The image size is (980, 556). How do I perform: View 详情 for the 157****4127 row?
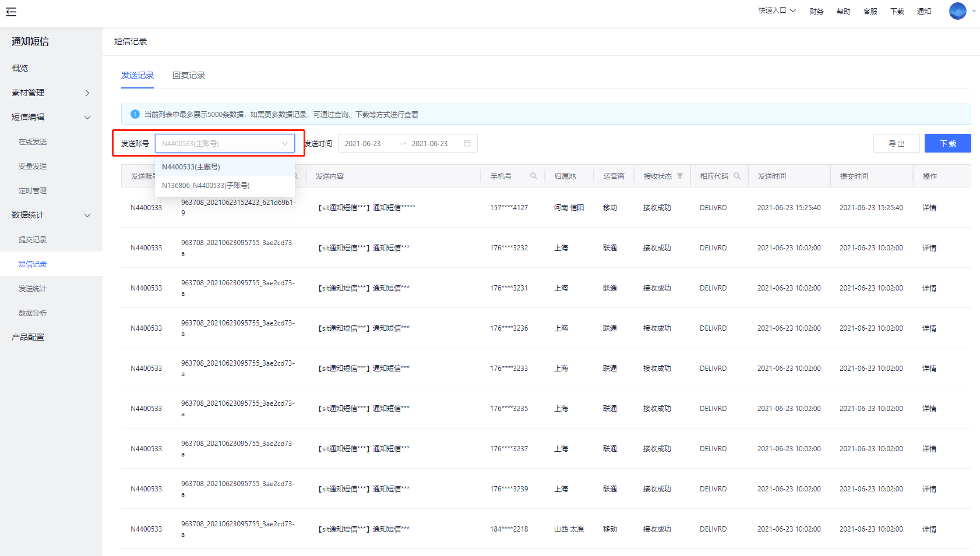click(x=929, y=207)
